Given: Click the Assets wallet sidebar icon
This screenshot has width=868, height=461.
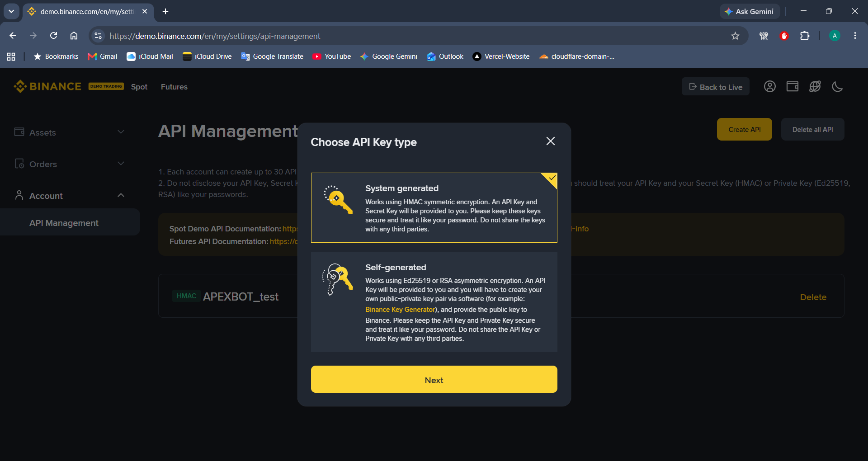Looking at the screenshot, I should (x=19, y=132).
